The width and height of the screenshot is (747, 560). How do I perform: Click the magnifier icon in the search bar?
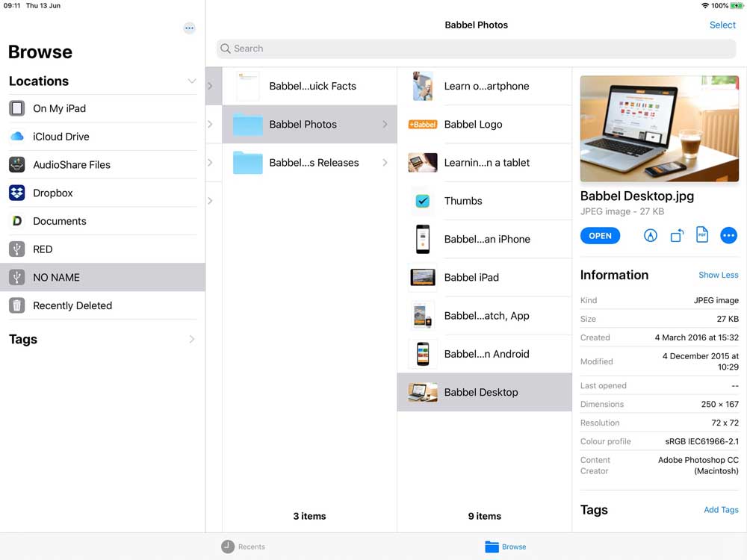click(x=226, y=49)
